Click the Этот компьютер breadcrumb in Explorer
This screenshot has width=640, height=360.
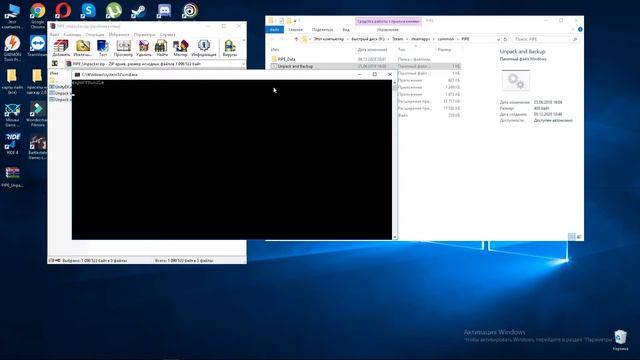pos(329,39)
